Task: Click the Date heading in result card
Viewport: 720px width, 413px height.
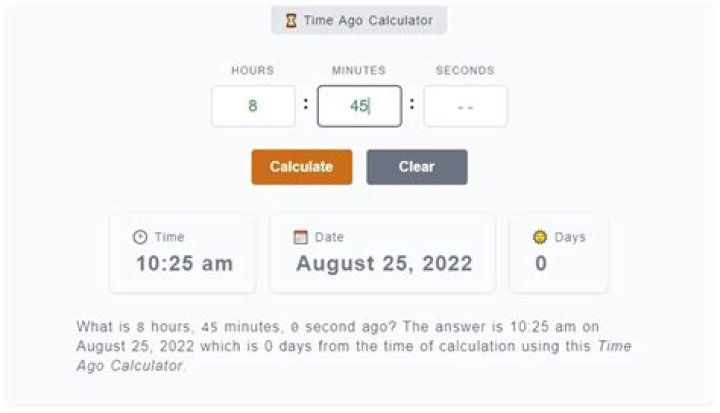Action: (x=329, y=237)
